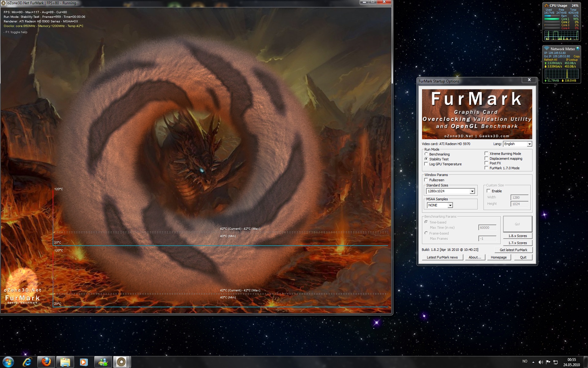
Task: Click the FurMark banner image
Action: point(477,114)
